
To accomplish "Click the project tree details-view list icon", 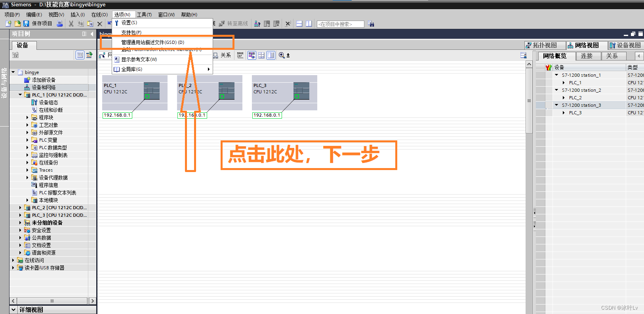I will click(80, 55).
